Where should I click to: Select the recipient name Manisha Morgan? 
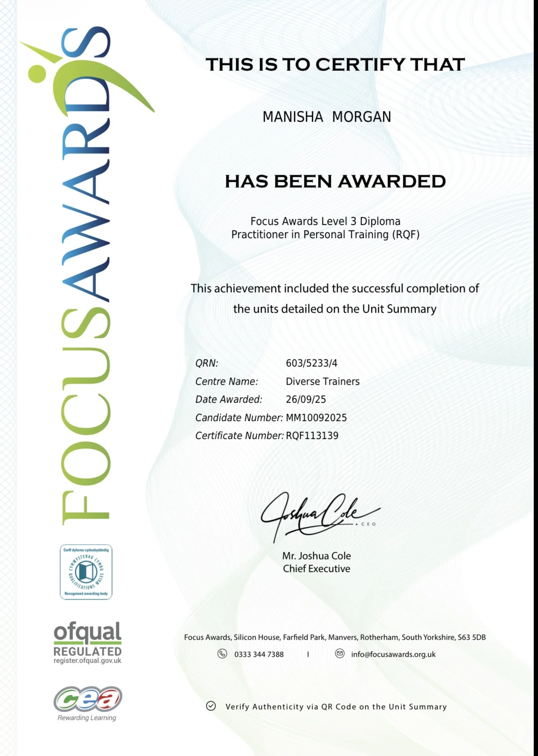pyautogui.click(x=327, y=117)
